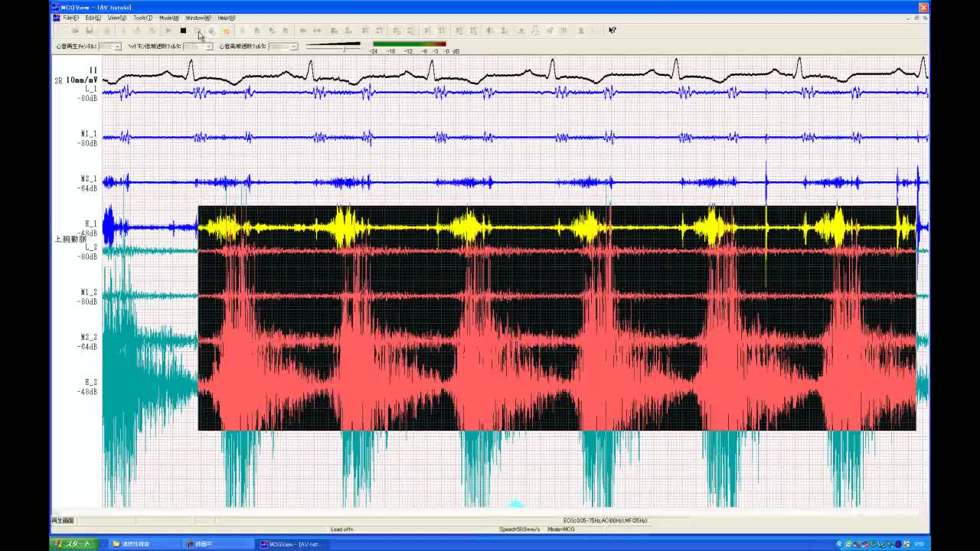Image resolution: width=980 pixels, height=551 pixels.
Task: Open the File menu
Action: click(x=70, y=18)
